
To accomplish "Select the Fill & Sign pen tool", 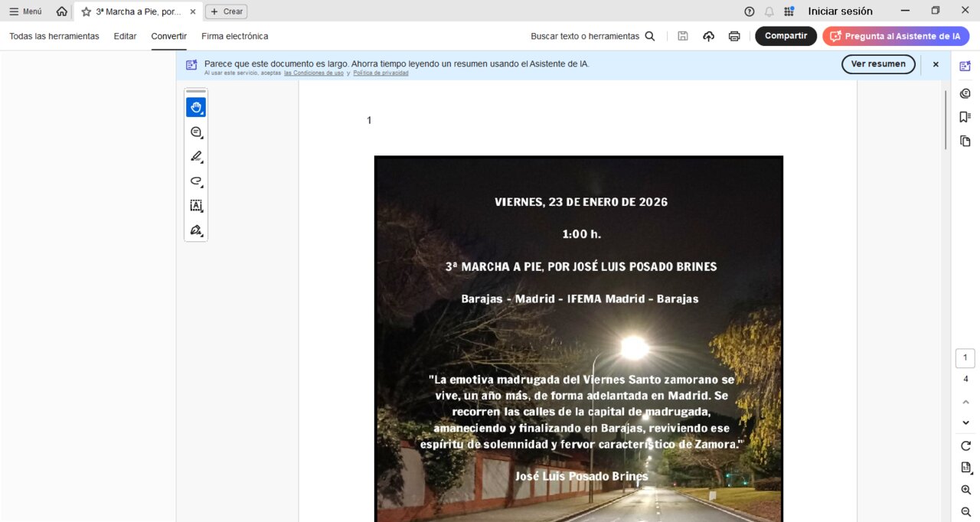I will click(x=196, y=230).
